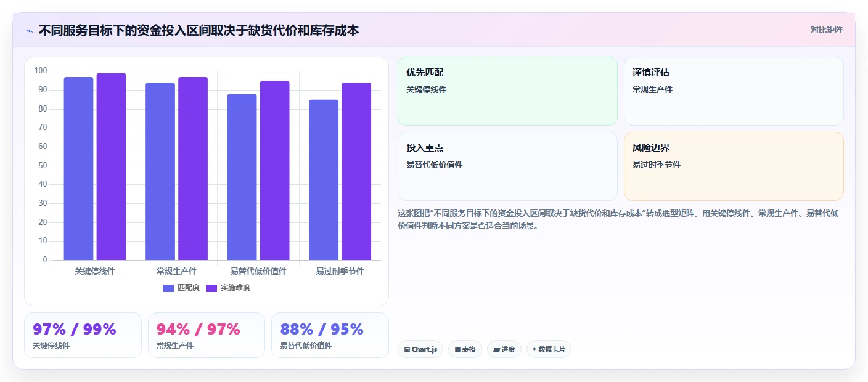Image resolution: width=868 pixels, height=382 pixels.
Task: Click the 对比矩阵 label in header
Action: pos(826,30)
